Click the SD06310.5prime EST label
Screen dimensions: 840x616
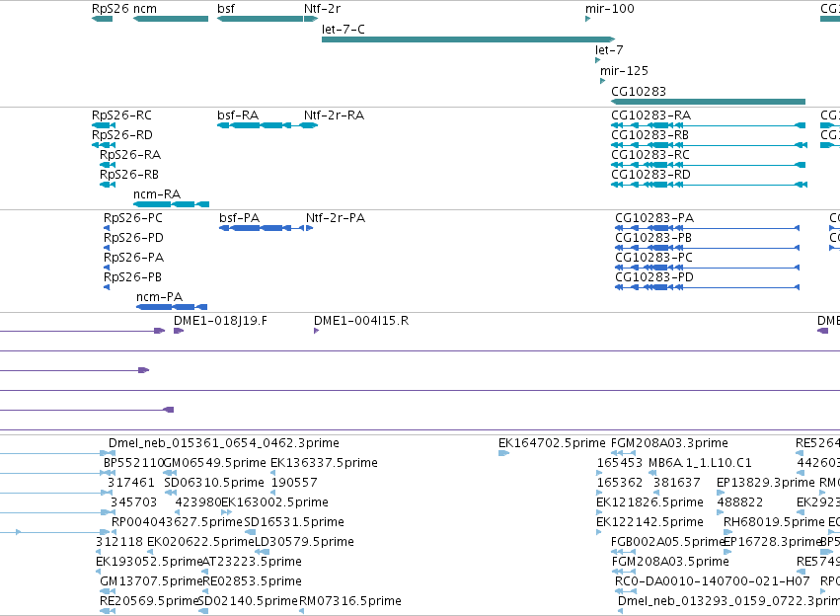tap(214, 483)
